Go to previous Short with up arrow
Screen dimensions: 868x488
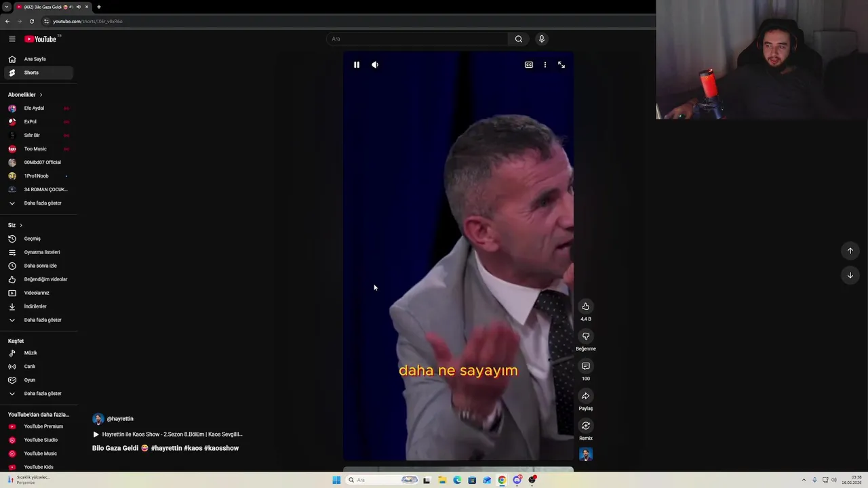(850, 251)
